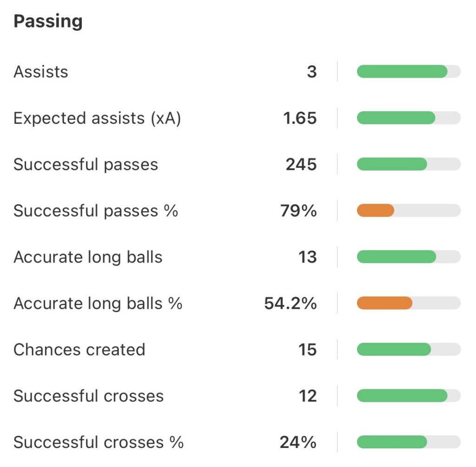Click the orange Accurate long balls % bar
476x467 pixels.
384,303
